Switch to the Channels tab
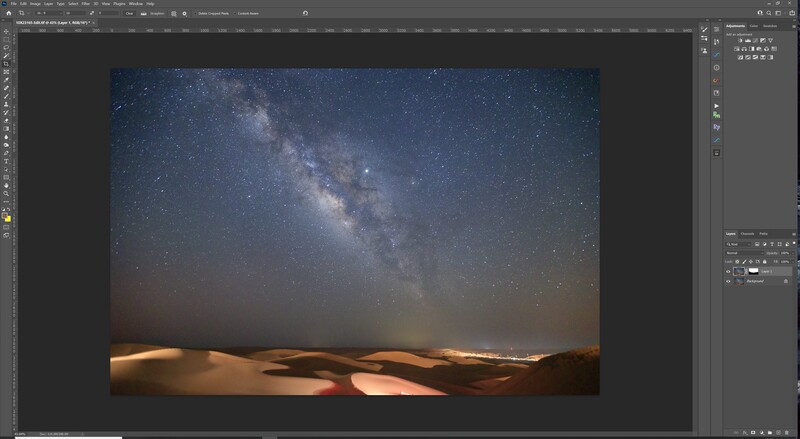 747,234
